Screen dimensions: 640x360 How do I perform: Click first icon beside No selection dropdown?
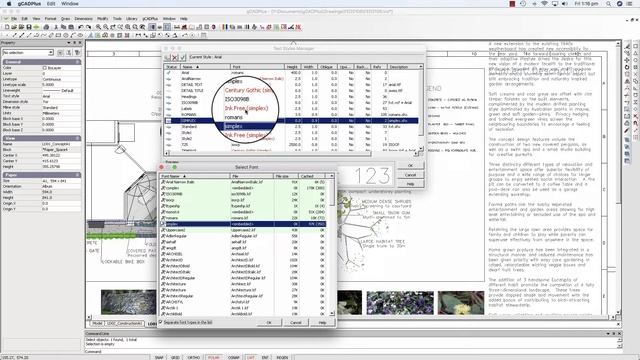60,52
